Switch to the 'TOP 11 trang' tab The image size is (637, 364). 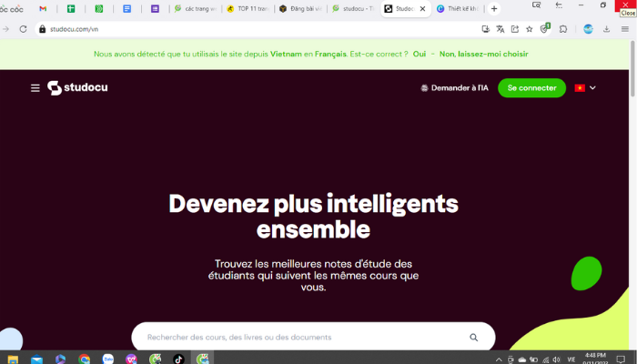pos(248,8)
